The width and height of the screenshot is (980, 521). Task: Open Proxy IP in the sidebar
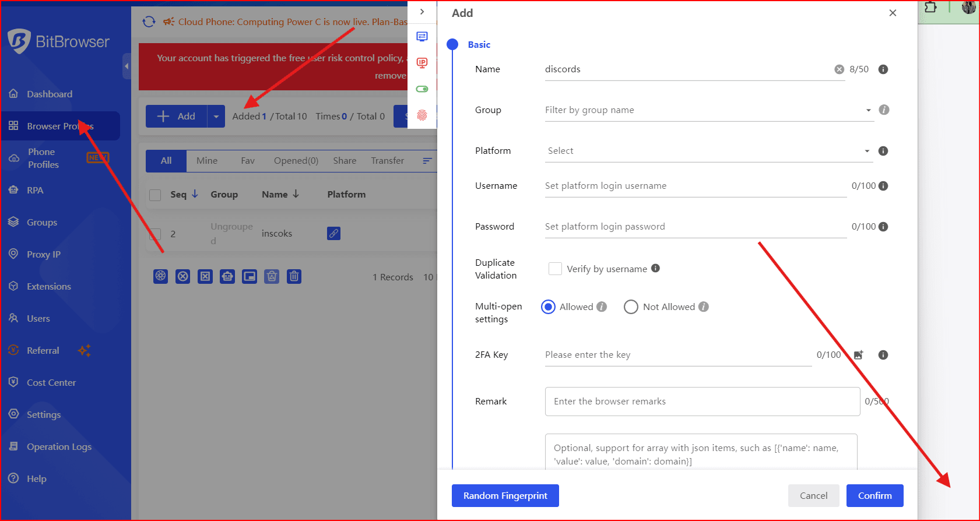(x=43, y=255)
